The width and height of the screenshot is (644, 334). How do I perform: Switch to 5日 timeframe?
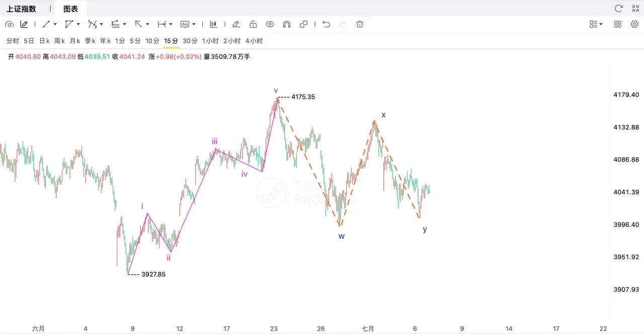pos(29,41)
